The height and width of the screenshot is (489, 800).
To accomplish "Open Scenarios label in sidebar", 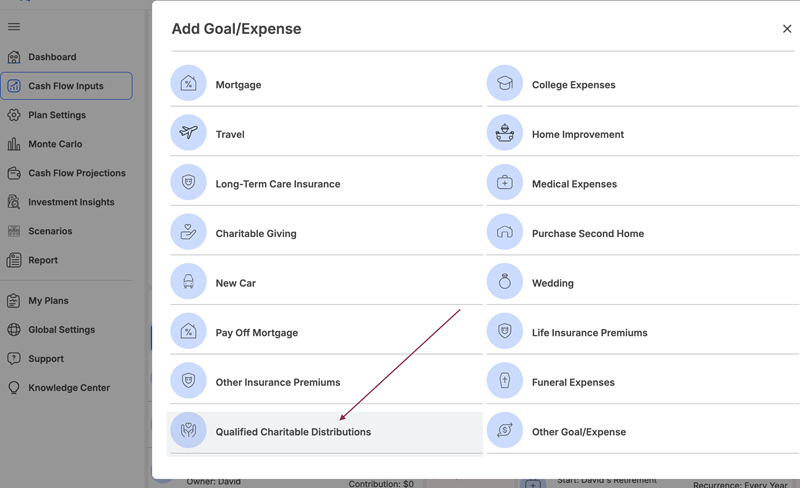I will coord(50,231).
